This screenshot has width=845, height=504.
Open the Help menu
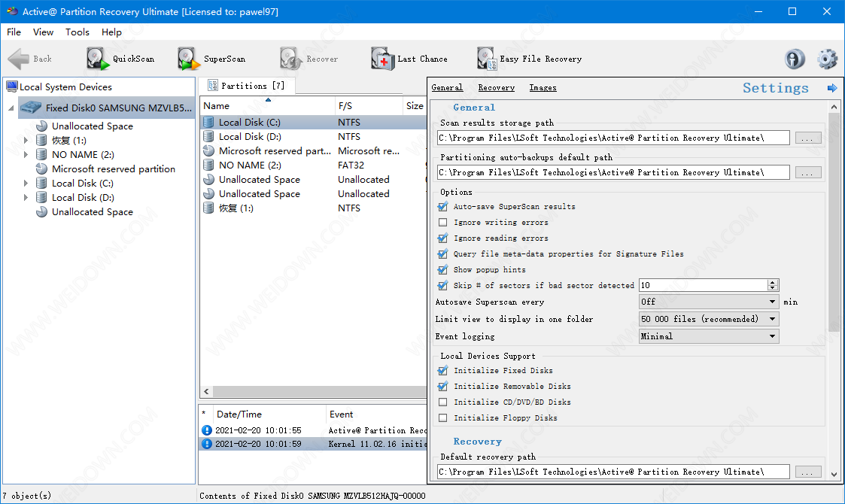pyautogui.click(x=111, y=32)
